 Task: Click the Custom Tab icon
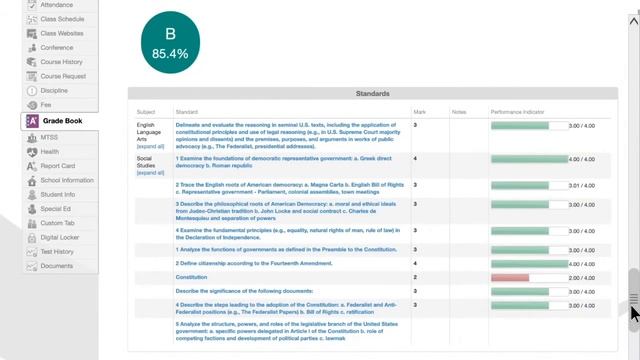pos(32,223)
